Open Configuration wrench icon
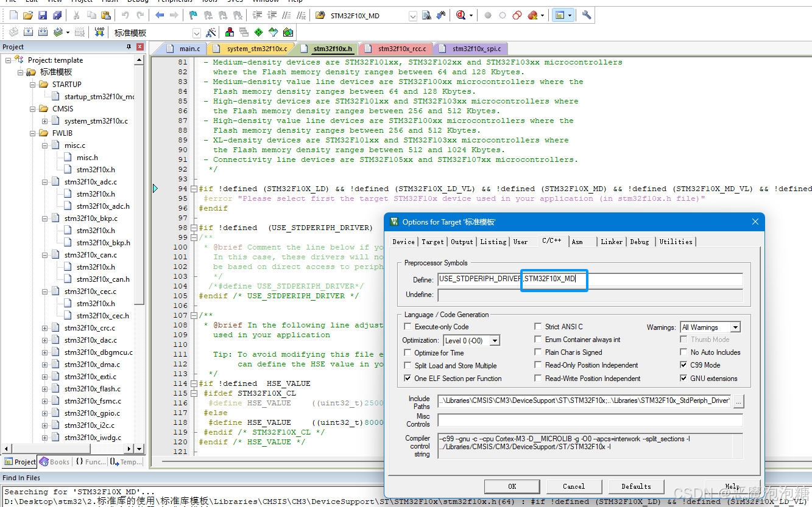This screenshot has width=812, height=507. coord(587,15)
